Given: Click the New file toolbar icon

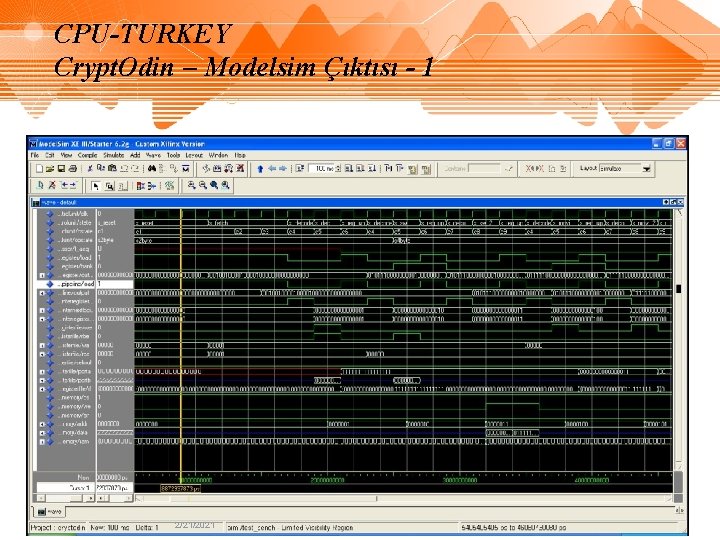Looking at the screenshot, I should (x=39, y=169).
